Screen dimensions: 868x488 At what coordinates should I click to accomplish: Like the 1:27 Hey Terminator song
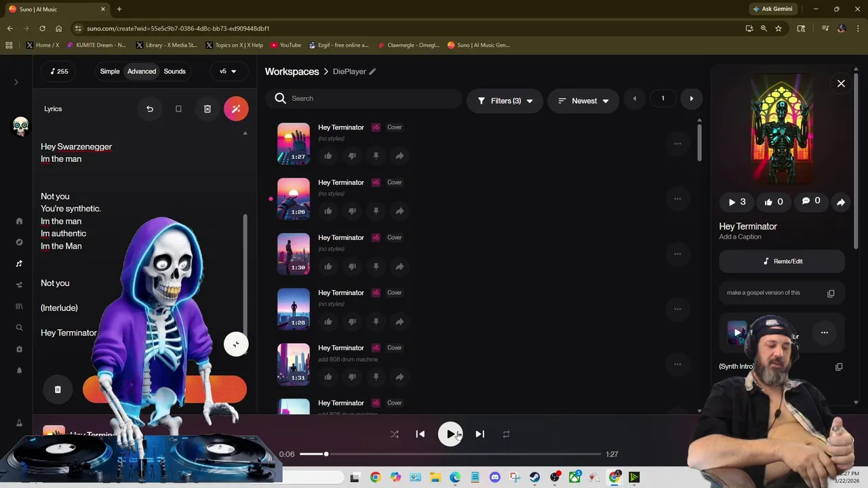click(x=328, y=156)
